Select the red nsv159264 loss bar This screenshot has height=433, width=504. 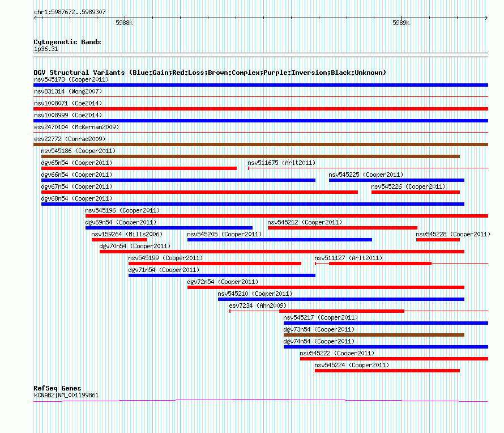point(119,240)
